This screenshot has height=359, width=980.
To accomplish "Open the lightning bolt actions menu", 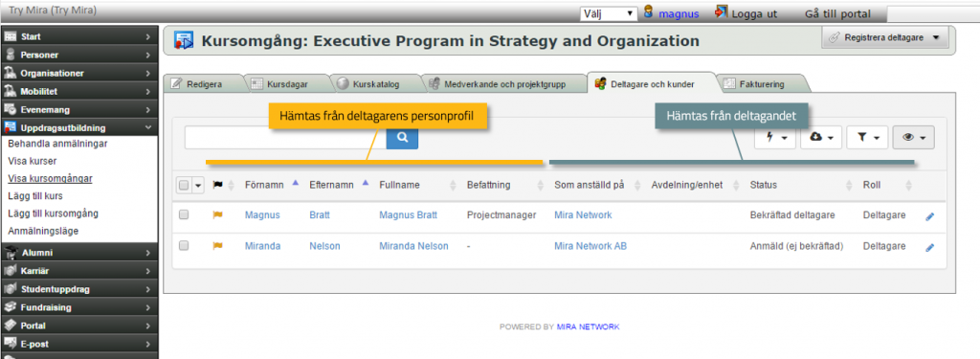I will (775, 138).
